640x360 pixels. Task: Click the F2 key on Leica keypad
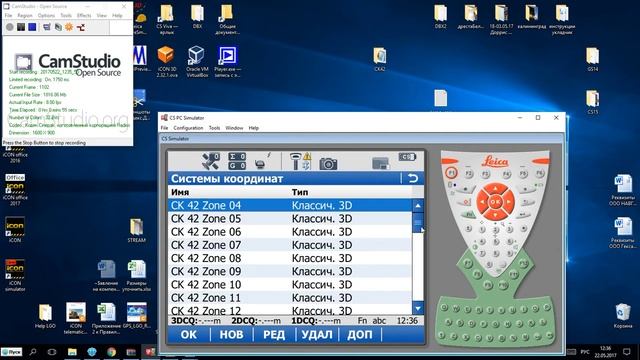click(x=469, y=174)
